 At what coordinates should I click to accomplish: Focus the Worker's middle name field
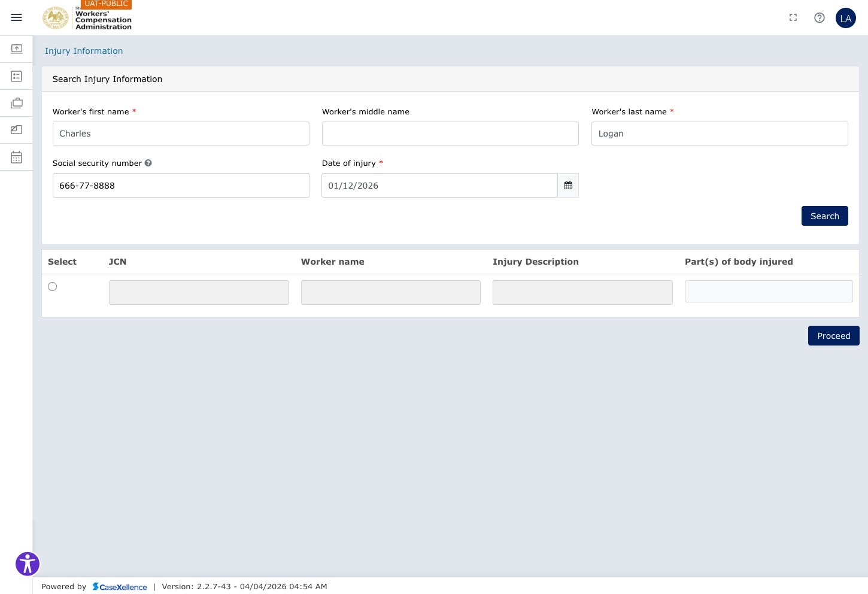pyautogui.click(x=450, y=134)
